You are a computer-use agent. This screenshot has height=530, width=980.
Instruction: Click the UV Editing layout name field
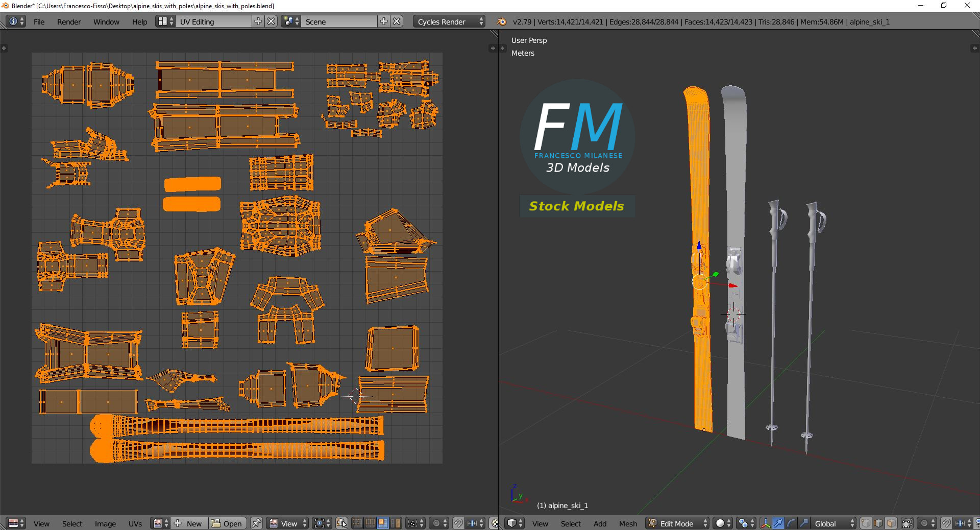coord(213,21)
